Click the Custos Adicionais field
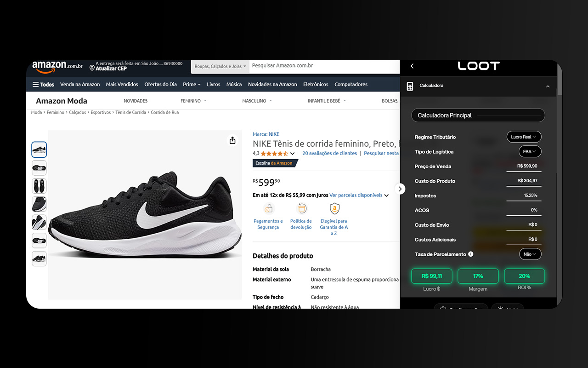 click(524, 240)
